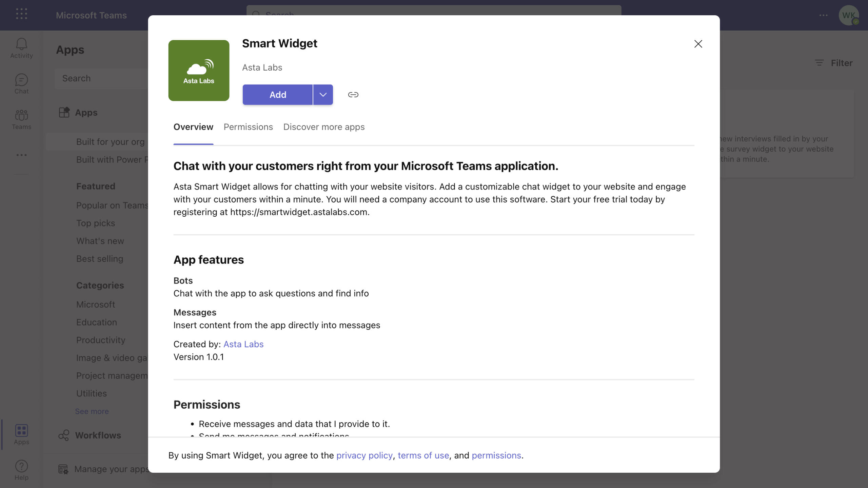The height and width of the screenshot is (488, 868).
Task: Select Best selling category
Action: click(100, 259)
